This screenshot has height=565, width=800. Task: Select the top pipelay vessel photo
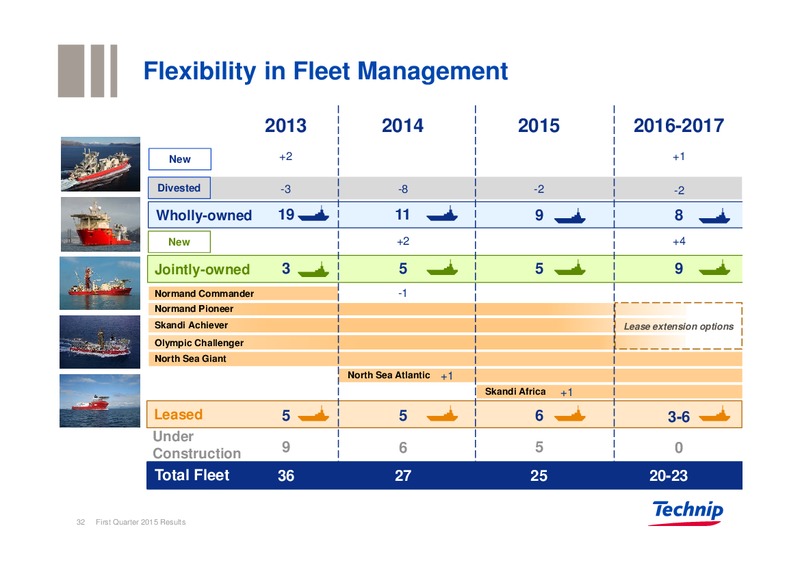(100, 164)
